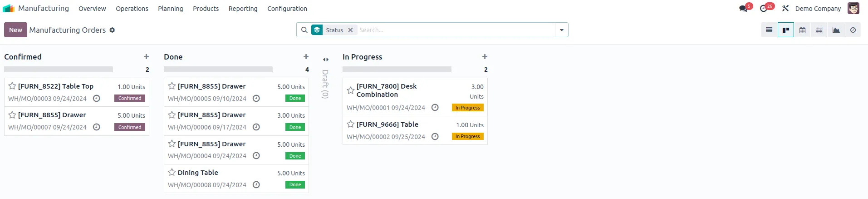
Task: Click the WH/MO/00006 reference text
Action: tap(189, 128)
